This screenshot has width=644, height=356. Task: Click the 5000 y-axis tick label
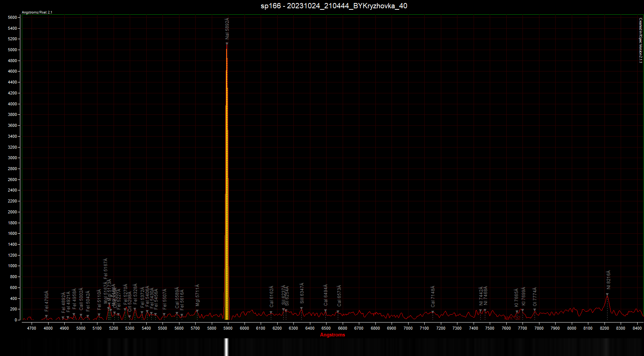(12, 50)
